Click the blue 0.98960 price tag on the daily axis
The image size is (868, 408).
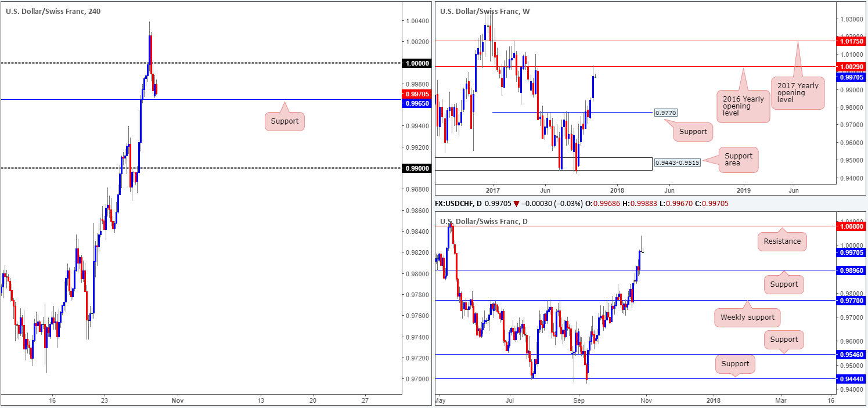point(851,270)
